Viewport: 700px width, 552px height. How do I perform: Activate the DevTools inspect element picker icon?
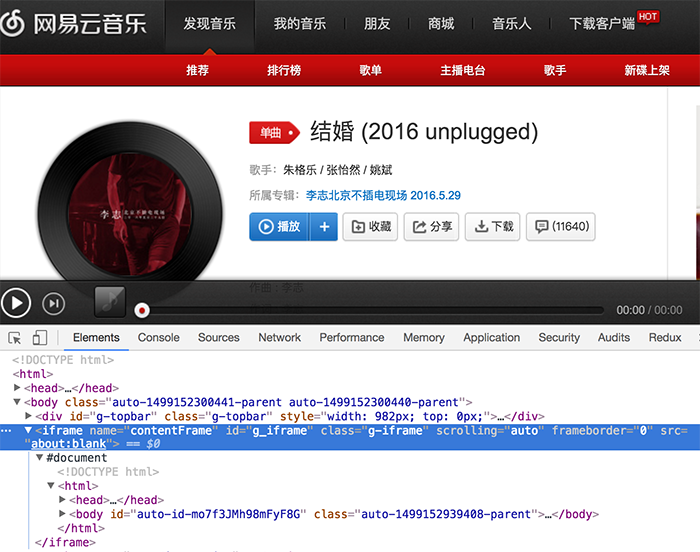coord(15,338)
